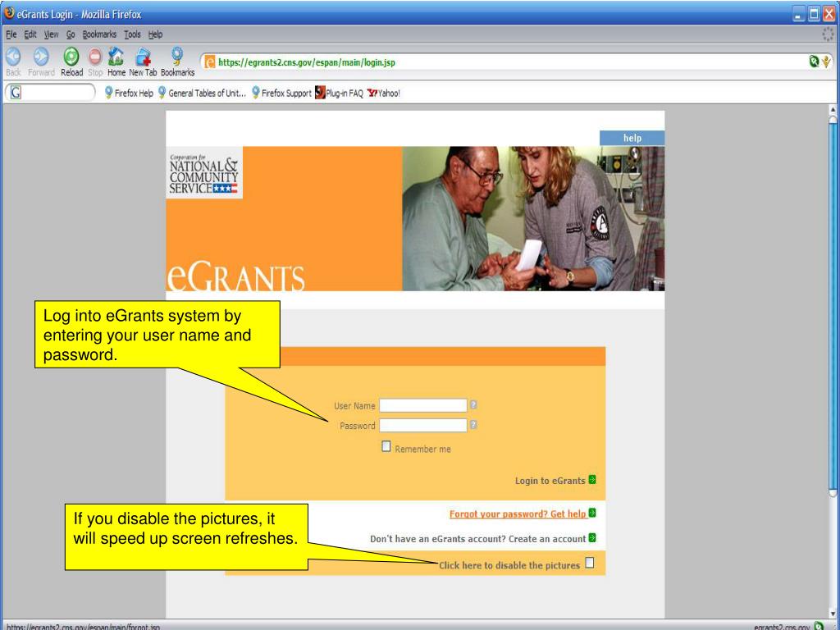Click help icon beside Password

[473, 425]
